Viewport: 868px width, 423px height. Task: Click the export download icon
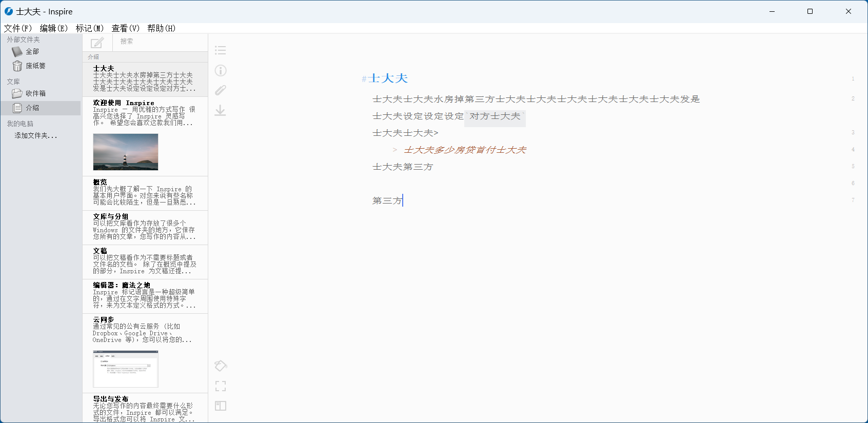point(221,110)
